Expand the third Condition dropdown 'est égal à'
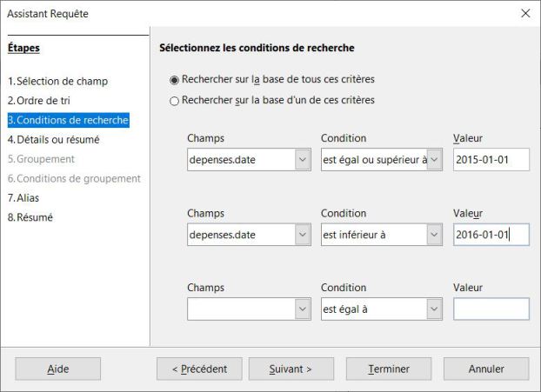This screenshot has height=392, width=541. click(434, 309)
